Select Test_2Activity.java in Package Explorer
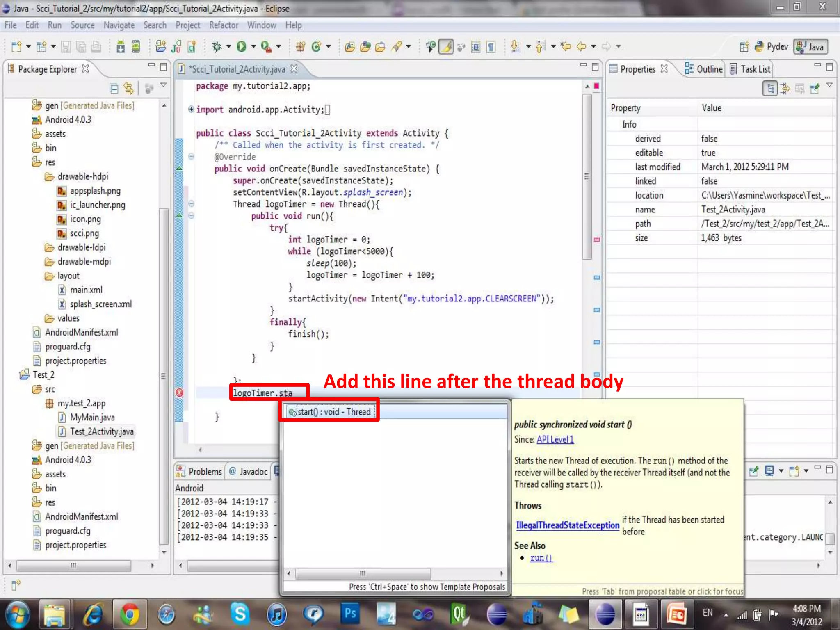The image size is (840, 630). (96, 431)
